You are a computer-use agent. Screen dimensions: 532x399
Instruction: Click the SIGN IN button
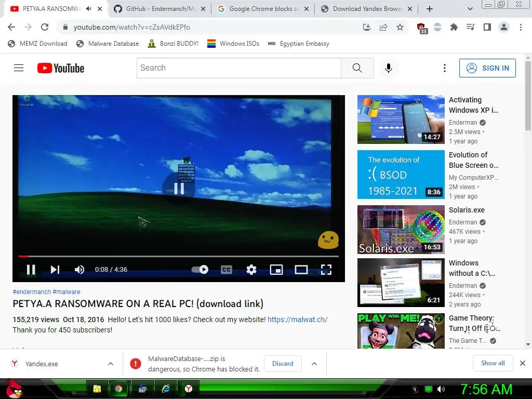[x=487, y=68]
